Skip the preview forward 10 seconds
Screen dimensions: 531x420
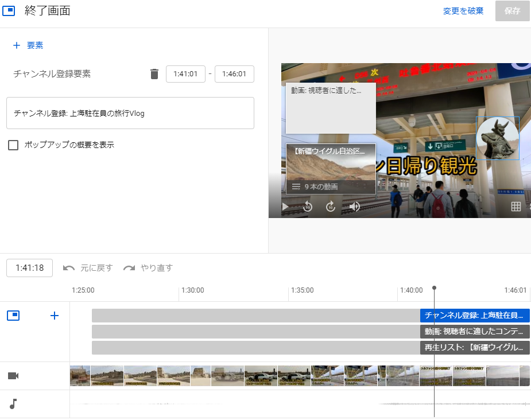331,207
